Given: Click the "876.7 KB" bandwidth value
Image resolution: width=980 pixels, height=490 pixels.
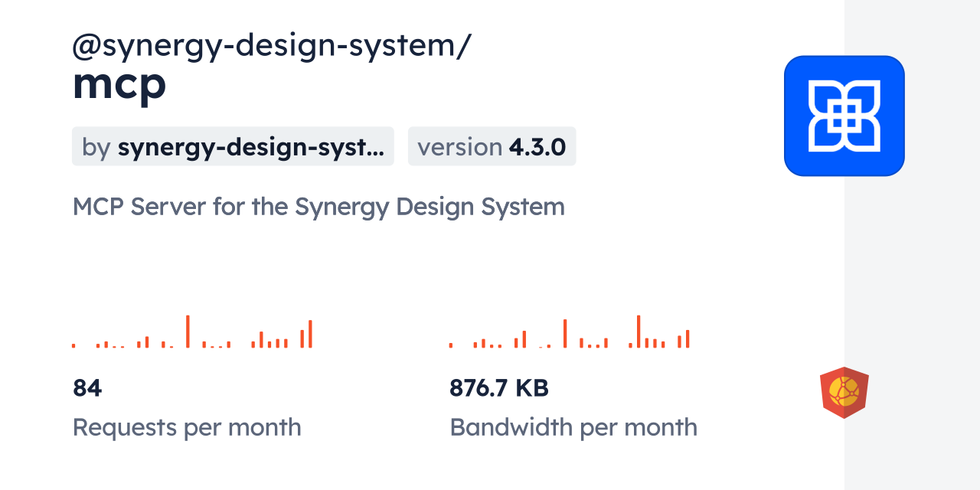Looking at the screenshot, I should [x=499, y=388].
